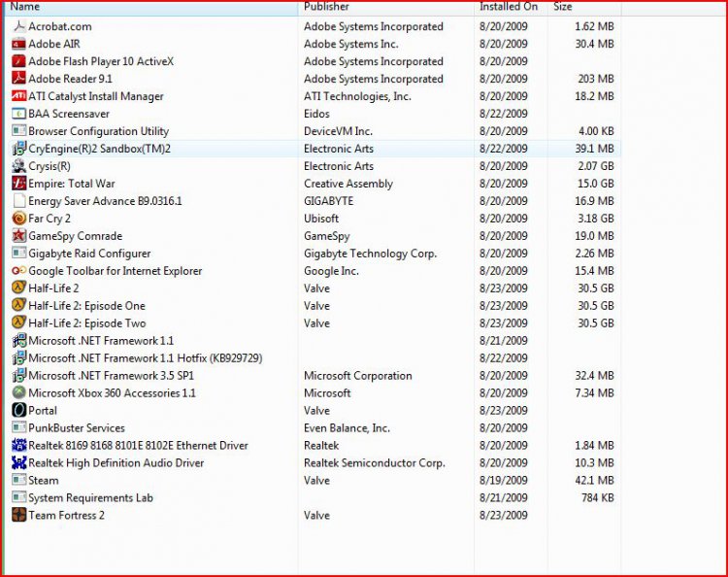Select the ATI Catalyst Install Manager name
Viewport: 728px width, 577px height.
coord(96,96)
